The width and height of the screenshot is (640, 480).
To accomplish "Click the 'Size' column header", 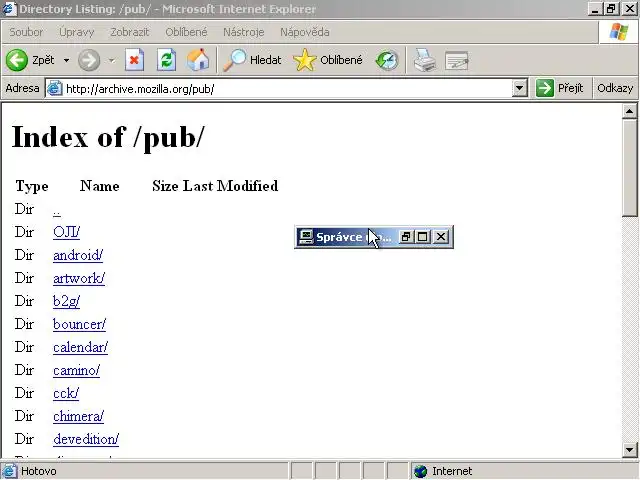I will tap(165, 186).
